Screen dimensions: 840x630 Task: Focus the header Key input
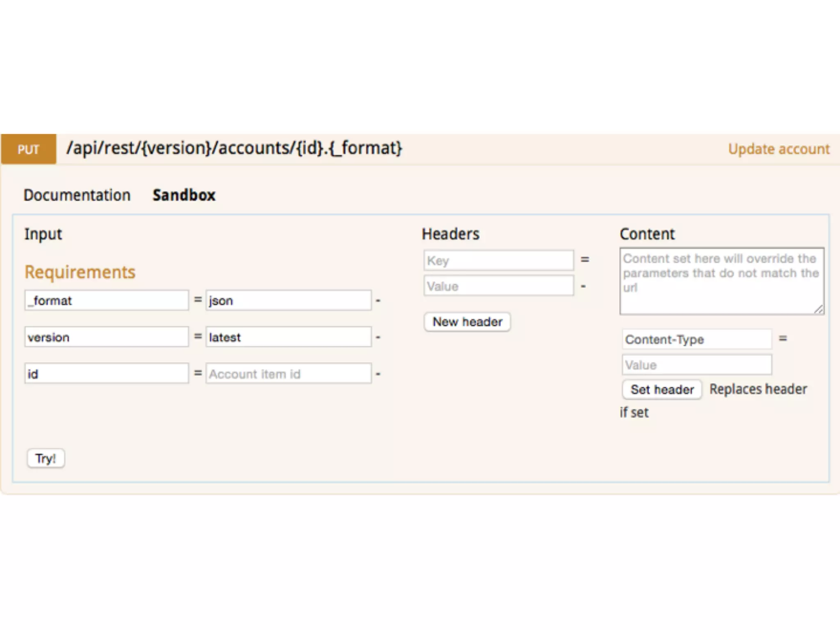[498, 260]
